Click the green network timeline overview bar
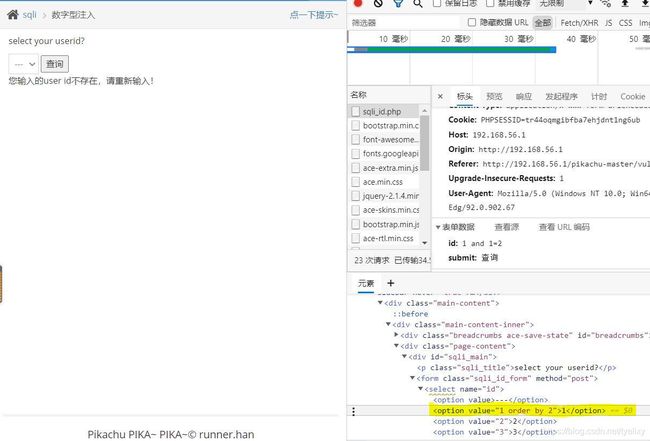The image size is (650, 441). (451, 50)
